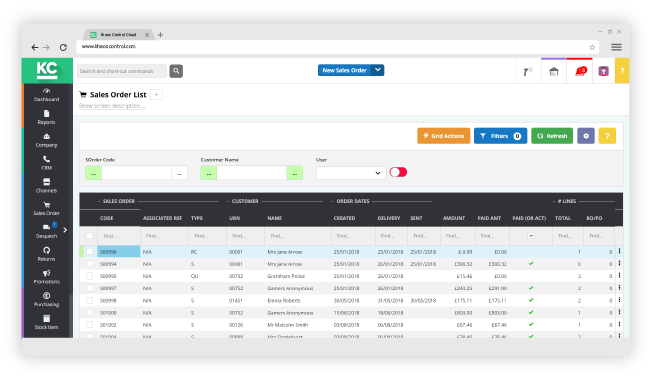
Task: Click the Find box under NAME column
Action: pos(298,236)
